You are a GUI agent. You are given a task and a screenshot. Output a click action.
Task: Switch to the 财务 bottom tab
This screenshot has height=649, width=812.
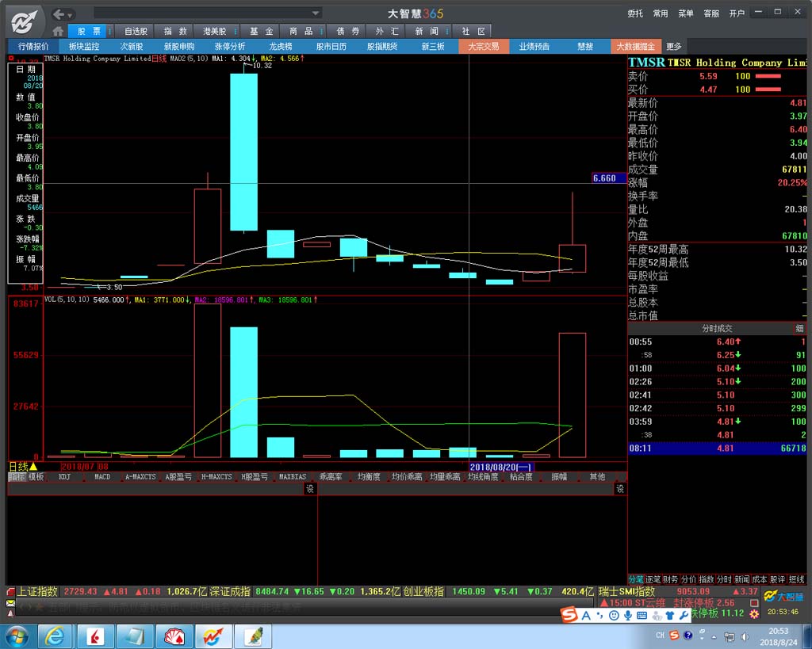671,579
